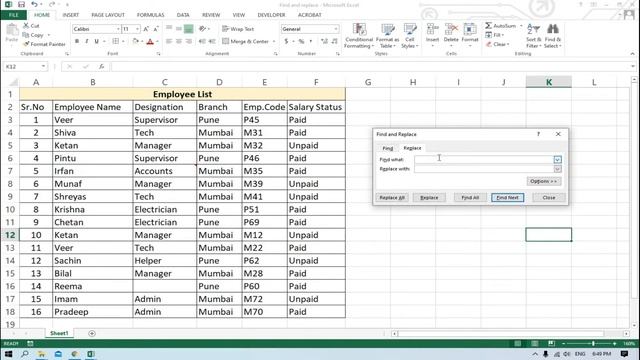This screenshot has width=640, height=360.
Task: Click cell containing Shreyas
Action: 93,197
